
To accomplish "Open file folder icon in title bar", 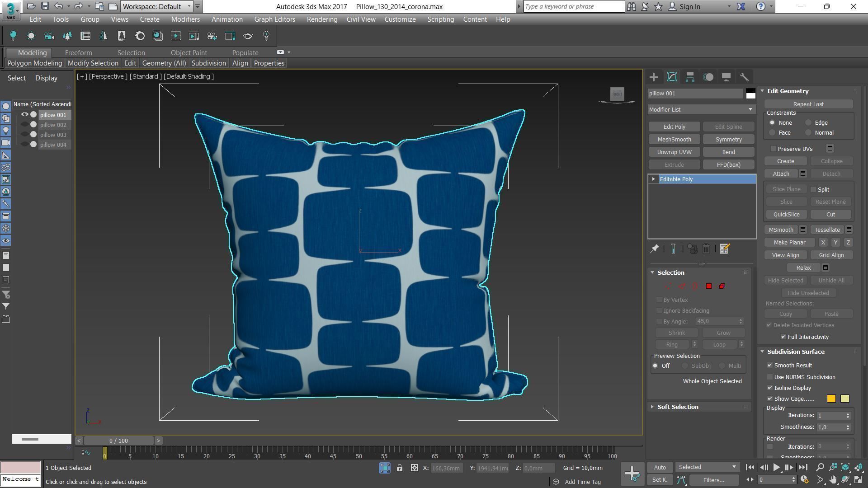I will (31, 6).
